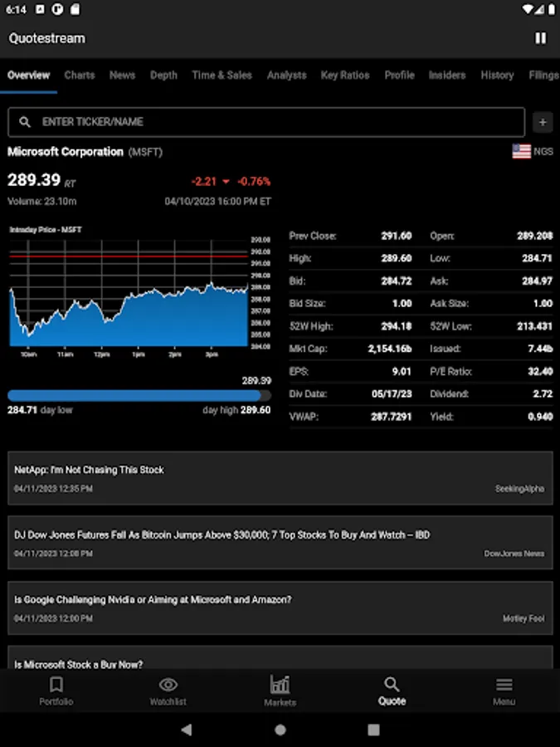Tap the Yield value 0.940
The height and width of the screenshot is (747, 560).
coord(540,417)
